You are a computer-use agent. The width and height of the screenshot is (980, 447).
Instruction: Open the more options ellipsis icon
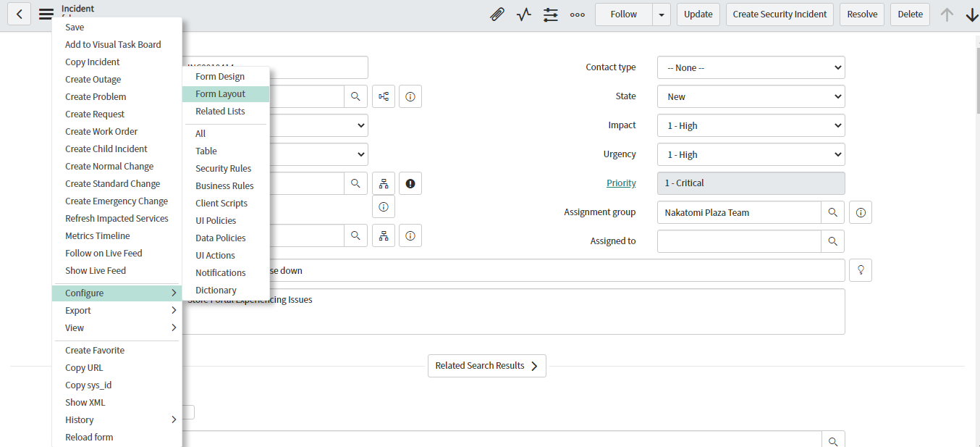pos(577,14)
